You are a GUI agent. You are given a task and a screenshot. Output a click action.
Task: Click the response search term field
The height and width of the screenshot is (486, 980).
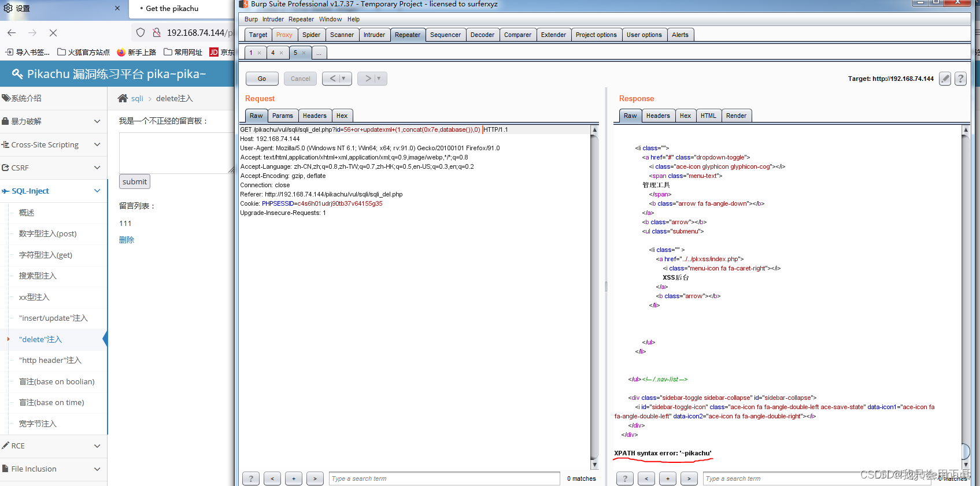(x=817, y=478)
